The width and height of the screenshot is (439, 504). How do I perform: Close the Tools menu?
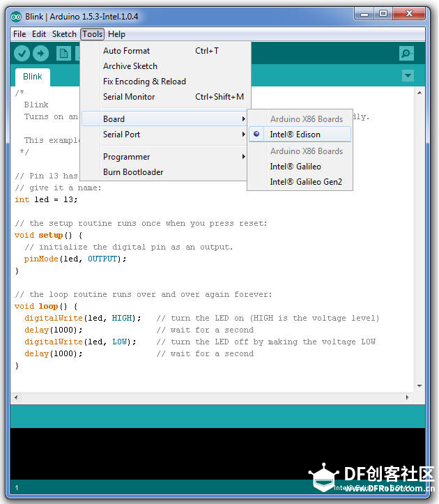92,34
